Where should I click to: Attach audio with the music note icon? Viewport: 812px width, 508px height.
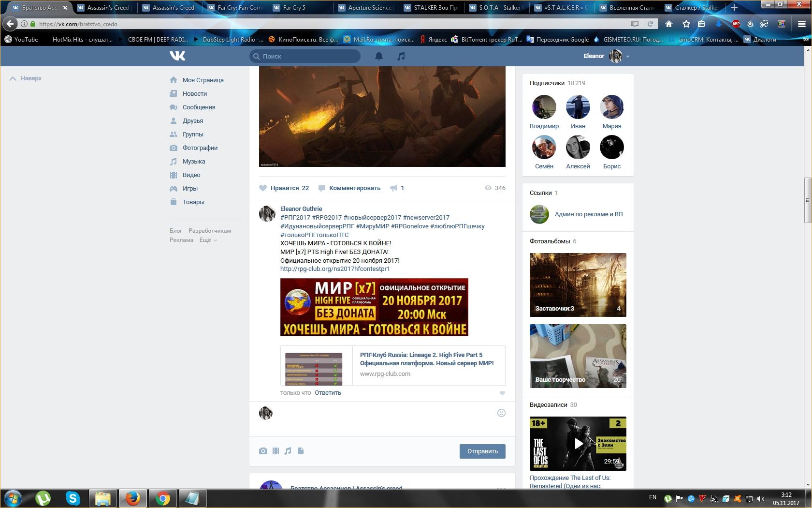[288, 451]
